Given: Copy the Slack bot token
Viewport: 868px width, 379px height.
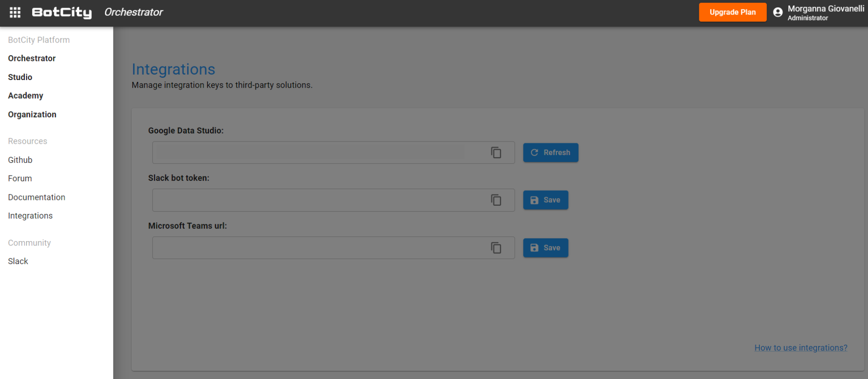Looking at the screenshot, I should 496,200.
